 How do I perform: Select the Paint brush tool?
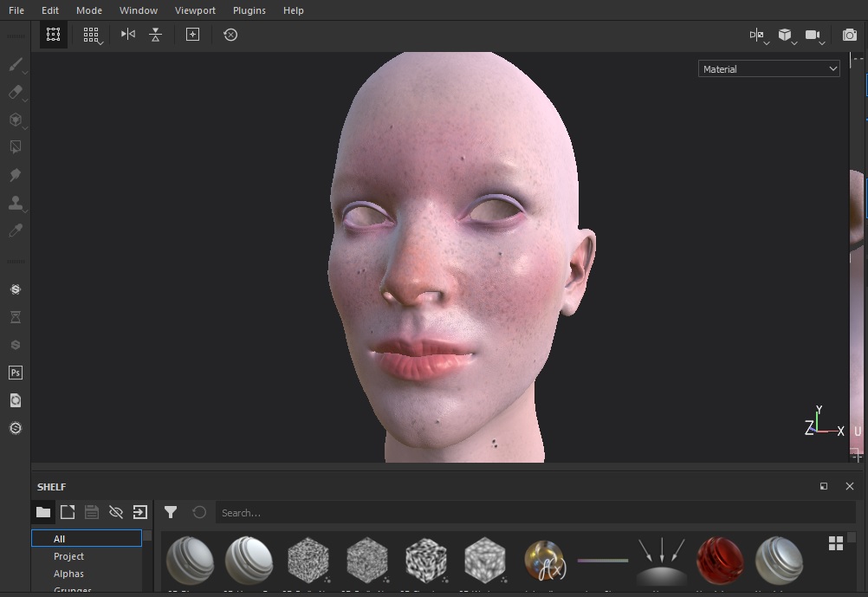coord(16,65)
